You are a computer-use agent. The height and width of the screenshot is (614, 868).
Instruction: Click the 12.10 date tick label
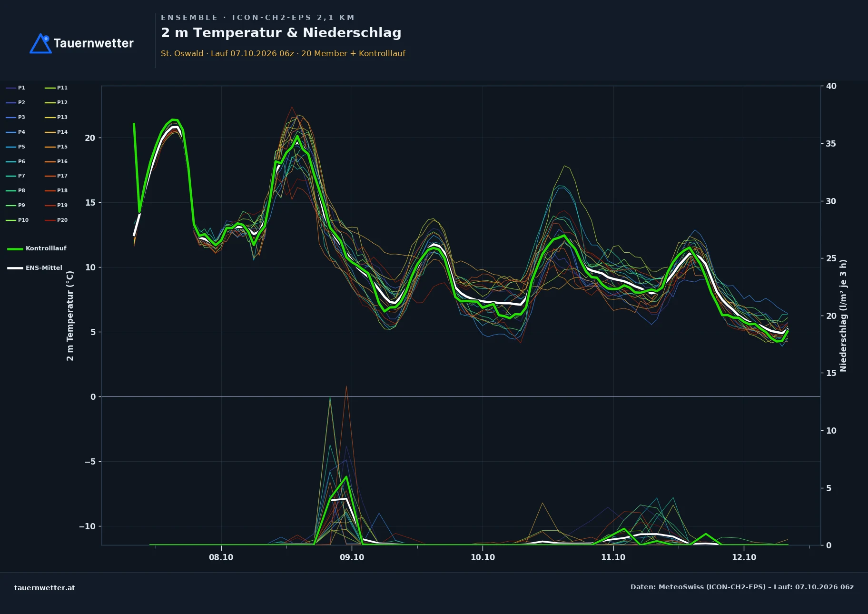click(x=744, y=557)
